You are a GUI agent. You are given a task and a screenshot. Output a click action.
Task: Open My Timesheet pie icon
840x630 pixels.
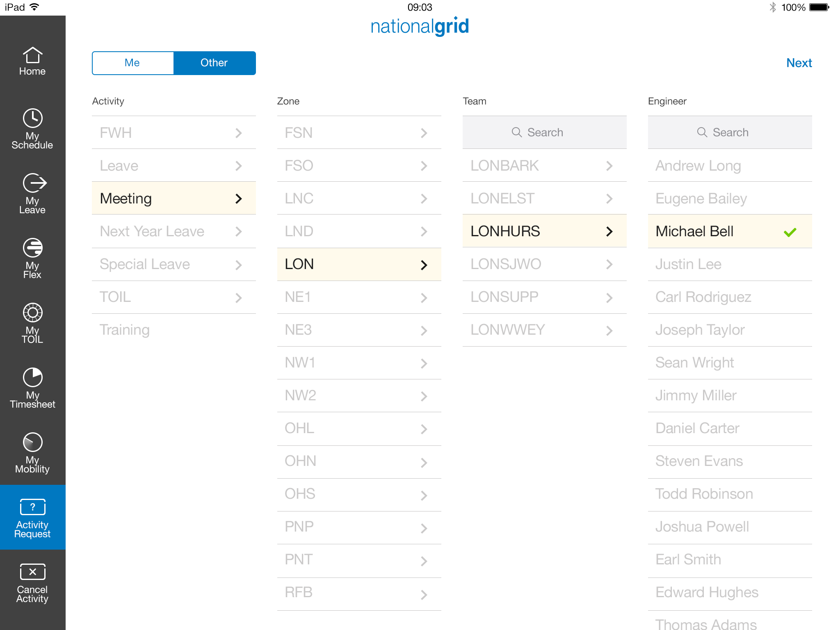[x=32, y=387]
